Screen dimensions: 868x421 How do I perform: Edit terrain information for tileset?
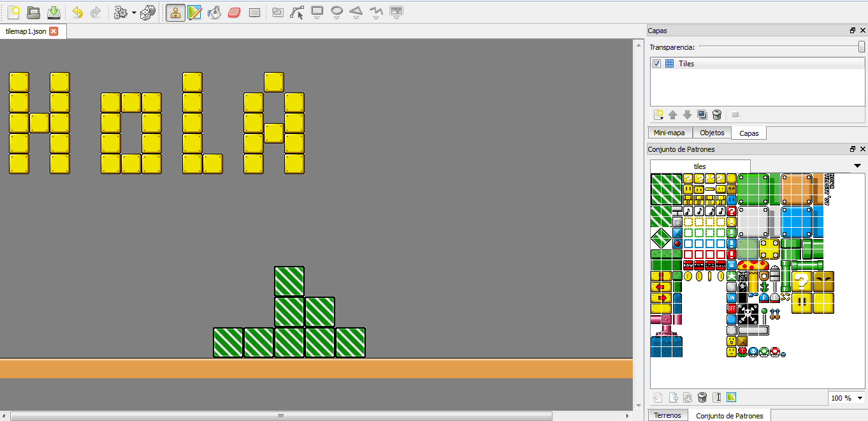coord(731,397)
